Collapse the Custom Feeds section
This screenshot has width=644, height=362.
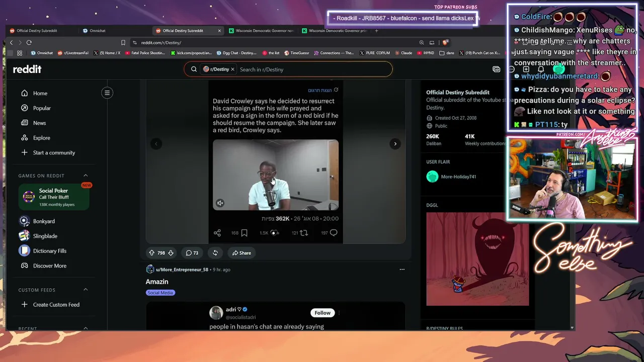tap(86, 290)
